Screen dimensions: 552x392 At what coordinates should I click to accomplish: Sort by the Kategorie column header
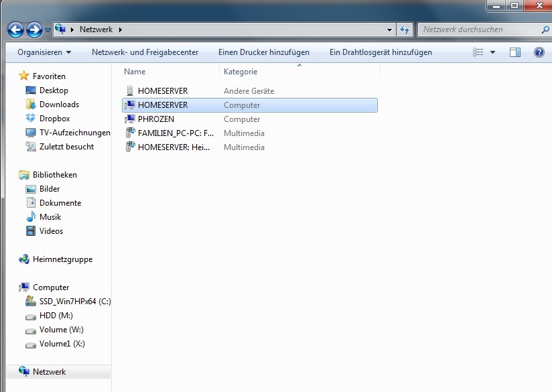click(x=240, y=72)
